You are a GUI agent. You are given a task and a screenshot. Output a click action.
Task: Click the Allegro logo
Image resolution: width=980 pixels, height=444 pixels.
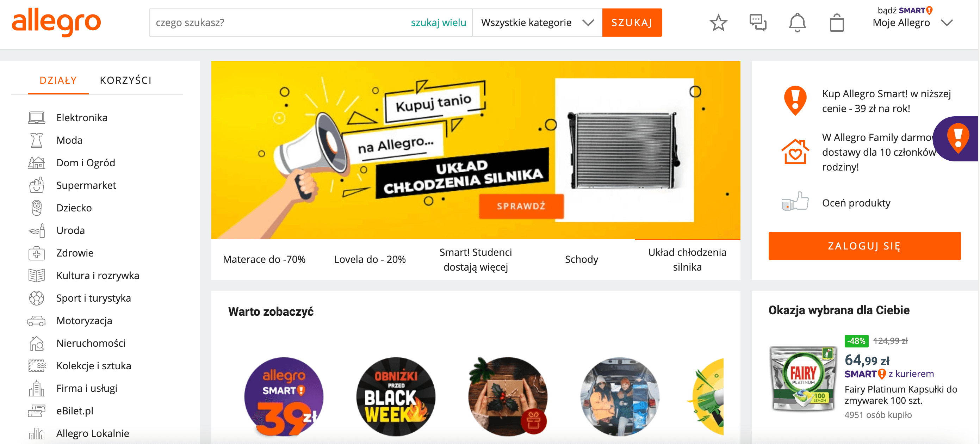click(56, 23)
